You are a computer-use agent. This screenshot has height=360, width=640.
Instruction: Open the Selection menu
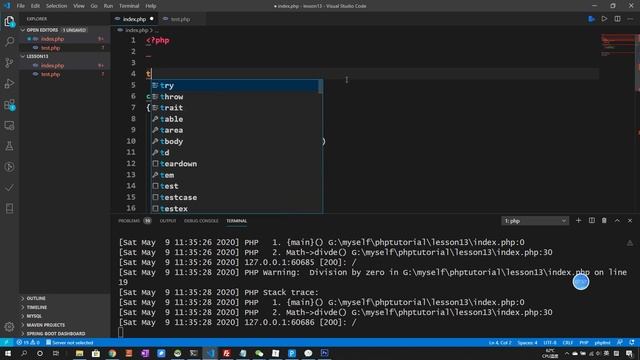point(56,6)
